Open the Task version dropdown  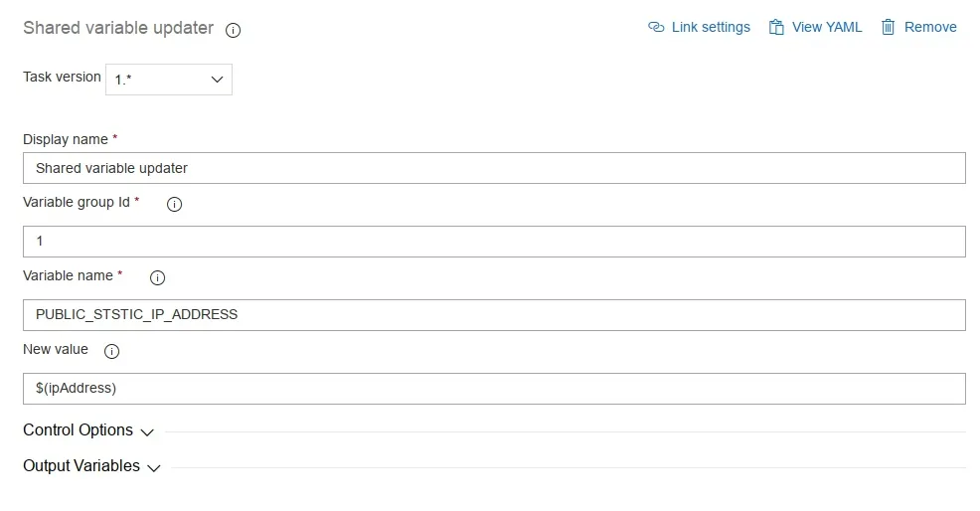pyautogui.click(x=169, y=80)
